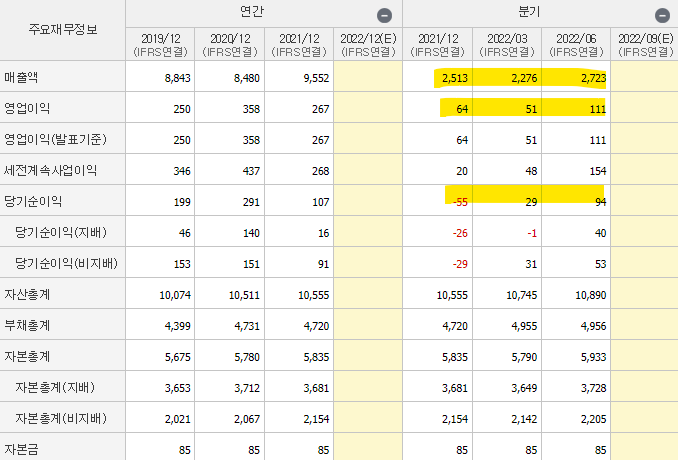This screenshot has height=460, width=678.
Task: Click controlling equity value 3,649
Action: tap(524, 388)
